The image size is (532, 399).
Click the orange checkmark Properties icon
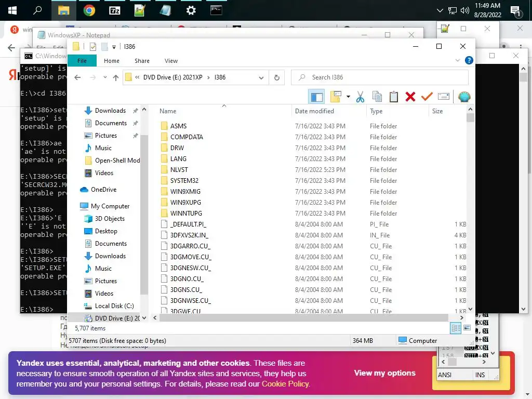(x=427, y=97)
